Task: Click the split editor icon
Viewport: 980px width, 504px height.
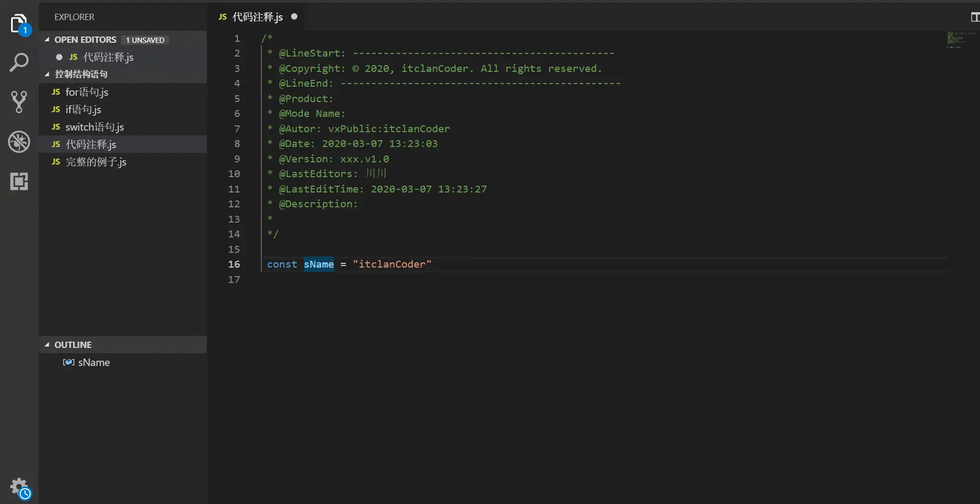Action: 975,17
